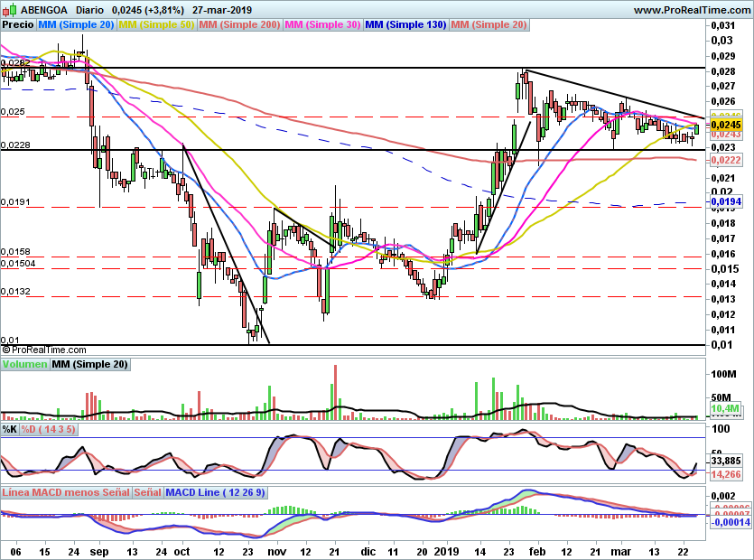The height and width of the screenshot is (560, 754).
Task: Select the Precio indicator label
Action: [x=18, y=24]
